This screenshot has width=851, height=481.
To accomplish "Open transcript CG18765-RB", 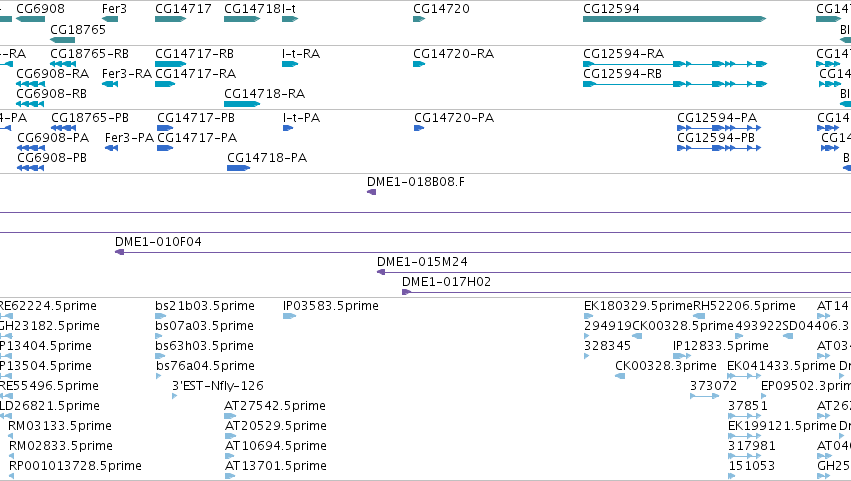I will 90,54.
